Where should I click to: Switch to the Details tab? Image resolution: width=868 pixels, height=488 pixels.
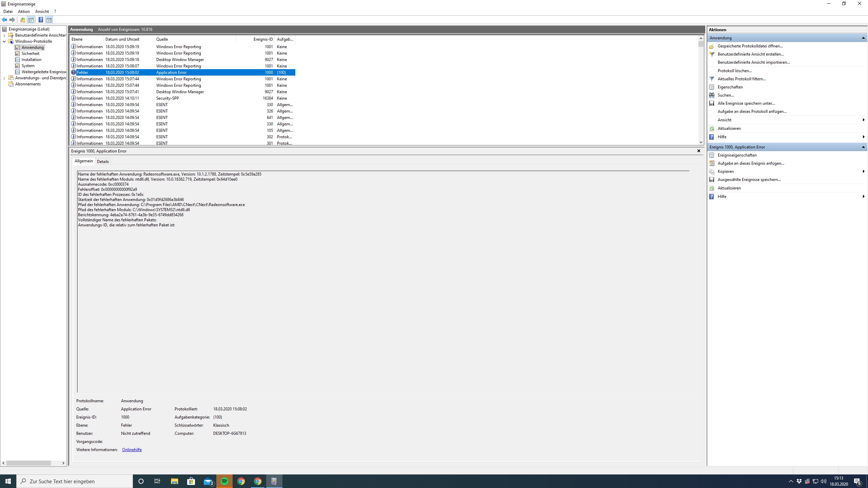pos(103,162)
